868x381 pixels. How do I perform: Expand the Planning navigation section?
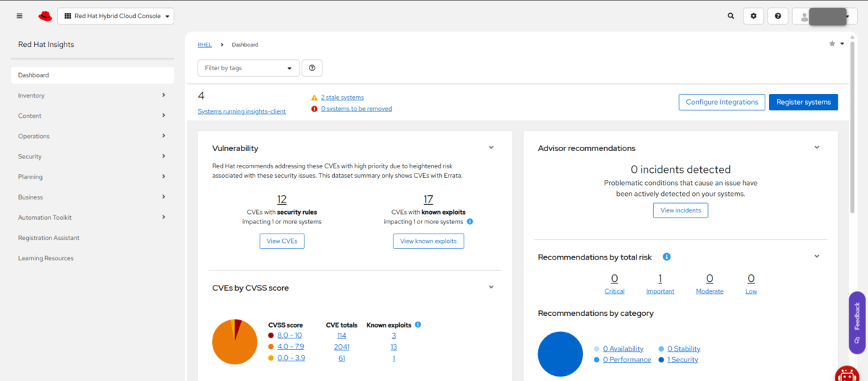pyautogui.click(x=92, y=176)
